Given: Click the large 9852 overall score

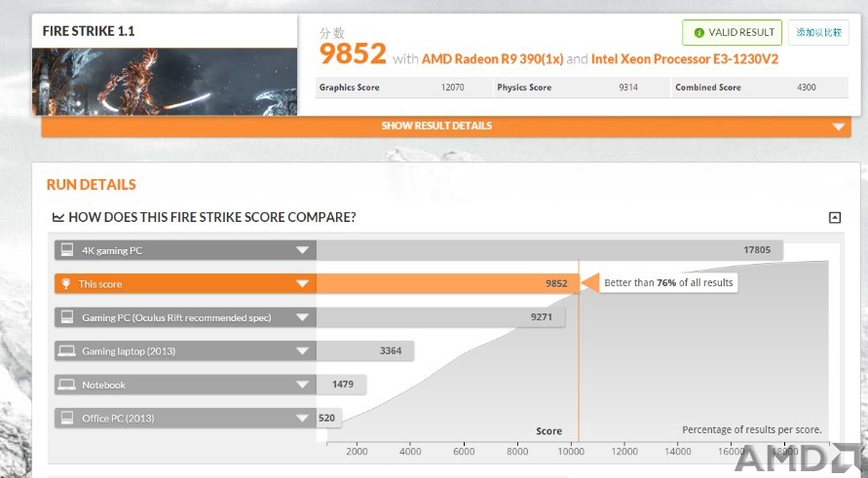Looking at the screenshot, I should (353, 54).
